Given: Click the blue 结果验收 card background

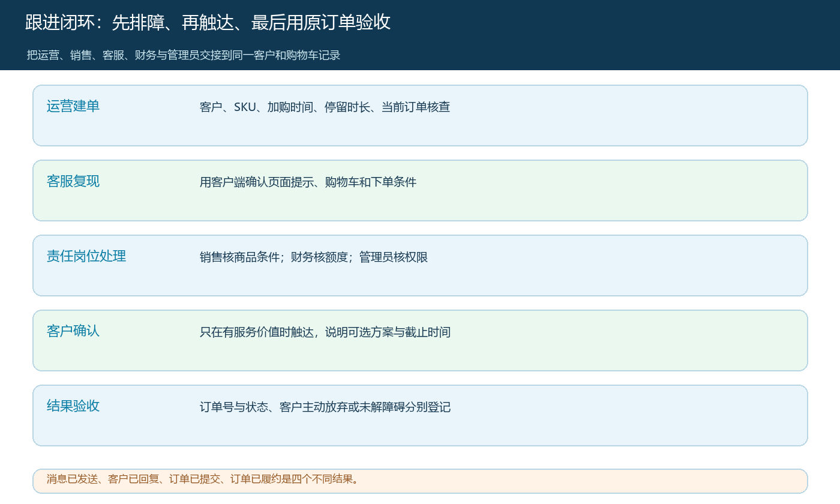Looking at the screenshot, I should (420, 415).
